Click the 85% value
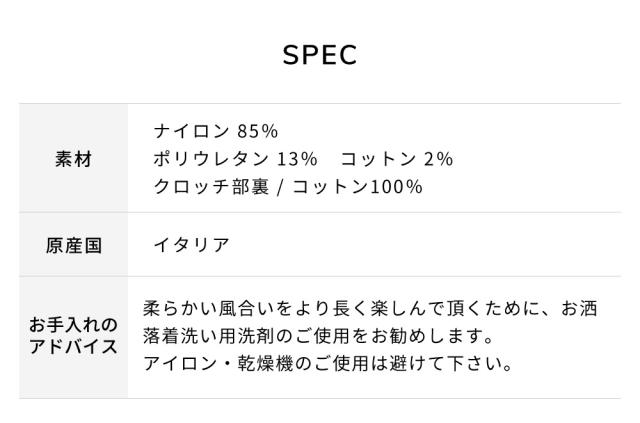The width and height of the screenshot is (640, 423). click(x=258, y=132)
